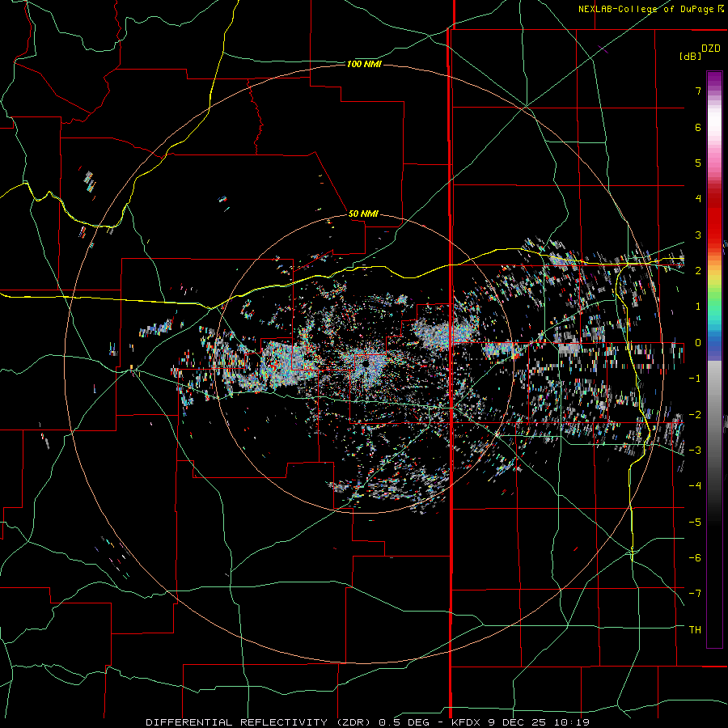Viewport: 728px width, 728px height.
Task: Click the DZD colorbar title
Action: point(711,49)
